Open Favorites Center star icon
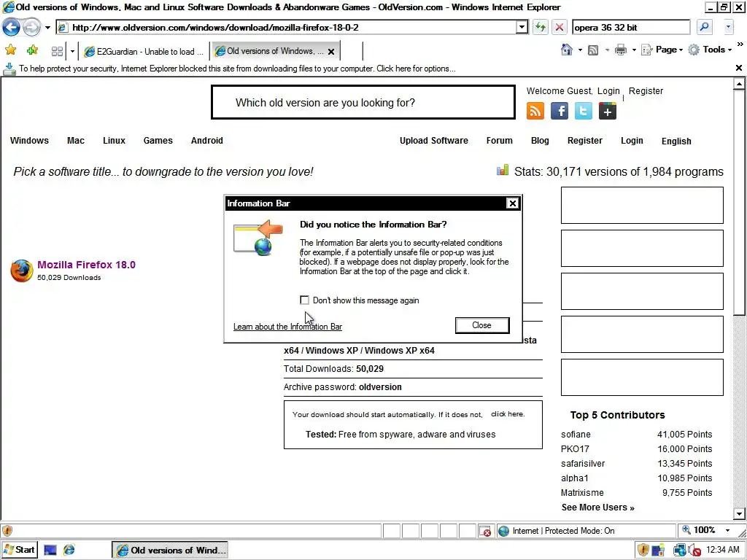Image resolution: width=747 pixels, height=560 pixels. [10, 50]
